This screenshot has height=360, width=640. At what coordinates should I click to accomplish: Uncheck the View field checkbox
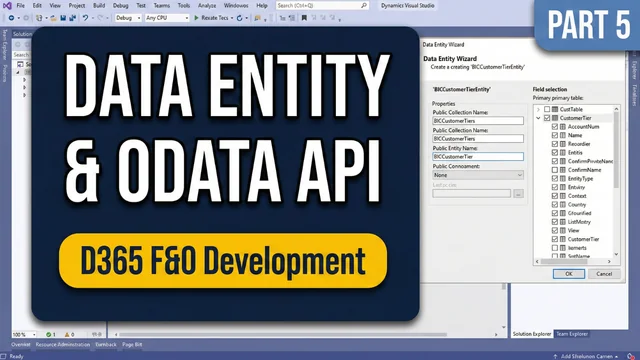555,230
